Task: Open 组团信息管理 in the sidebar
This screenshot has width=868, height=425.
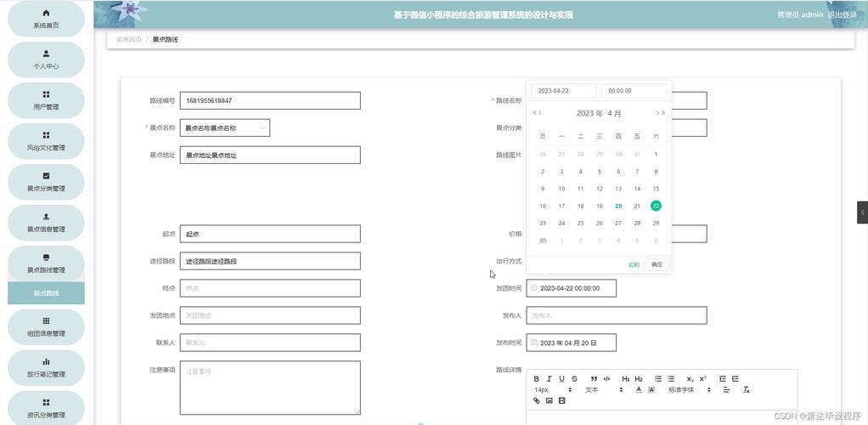Action: [46, 327]
